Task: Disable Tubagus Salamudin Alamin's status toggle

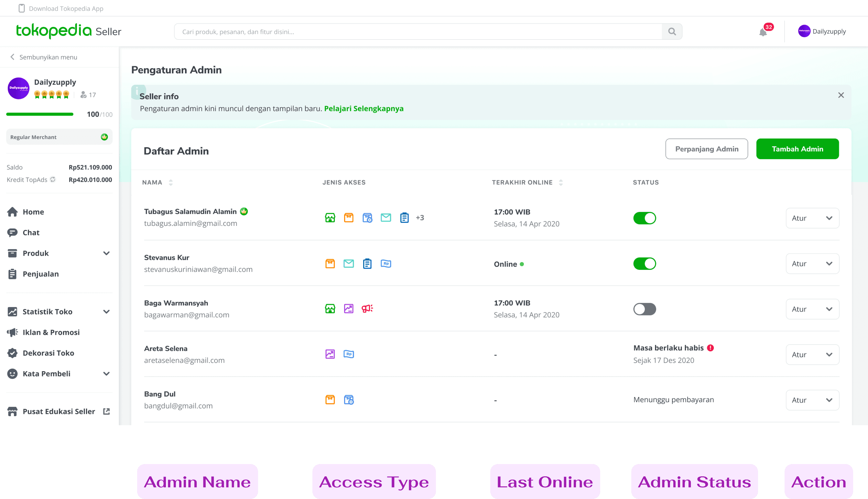Action: pyautogui.click(x=645, y=218)
